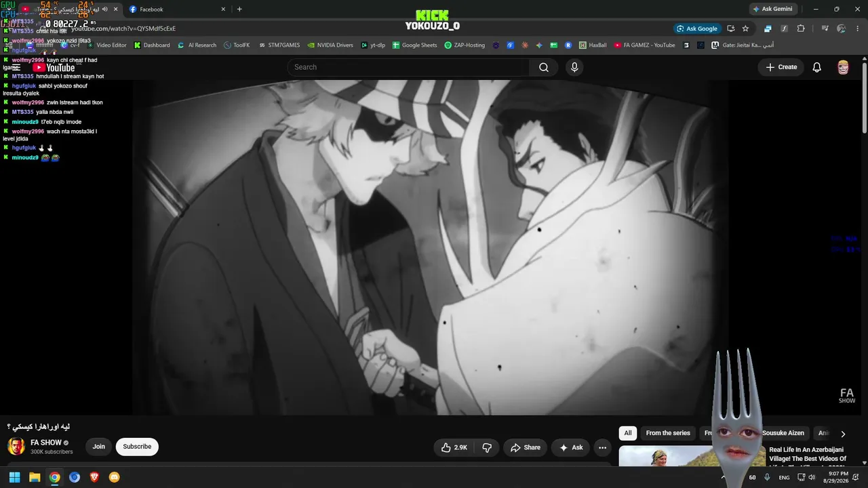The height and width of the screenshot is (488, 868).
Task: Open a new browser tab
Action: point(239,9)
